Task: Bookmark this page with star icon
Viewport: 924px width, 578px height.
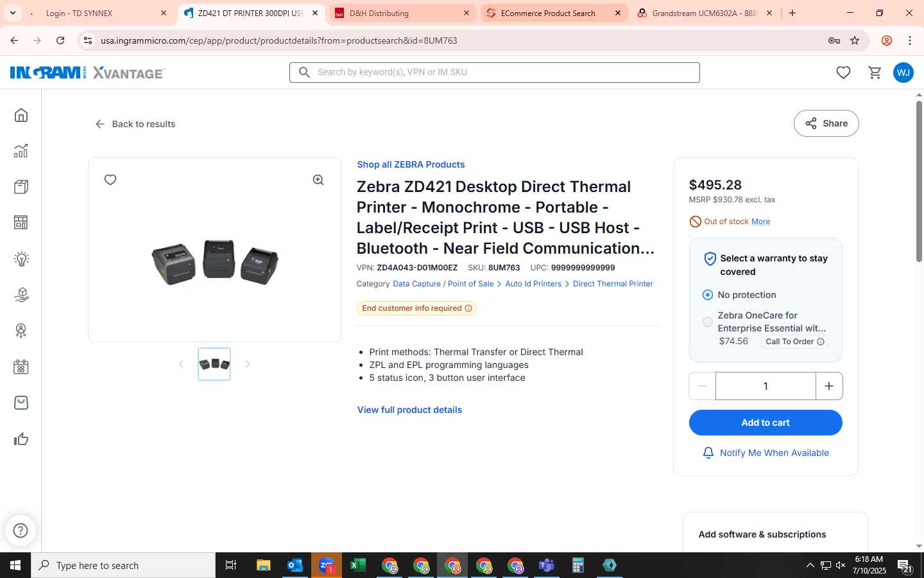Action: tap(855, 40)
